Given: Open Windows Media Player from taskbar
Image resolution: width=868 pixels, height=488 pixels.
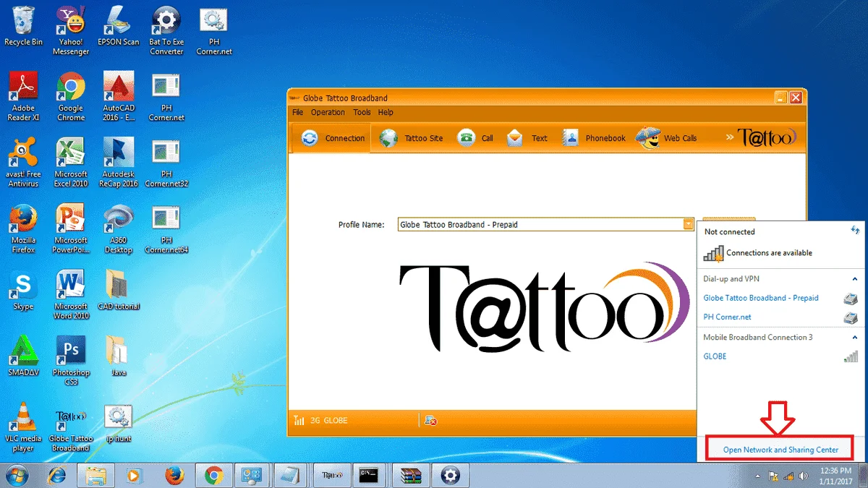Looking at the screenshot, I should tap(133, 475).
